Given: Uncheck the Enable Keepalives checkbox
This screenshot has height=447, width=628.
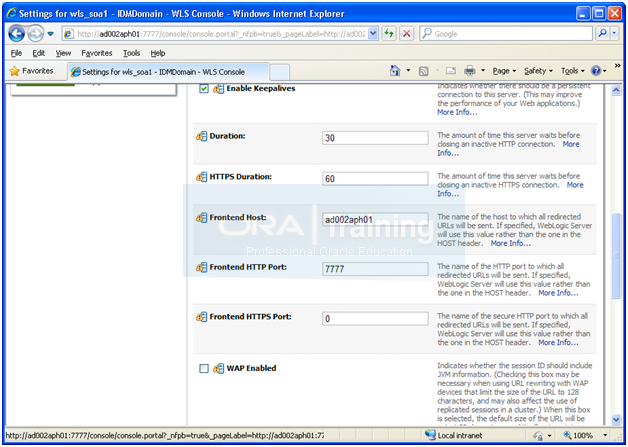Looking at the screenshot, I should 204,89.
